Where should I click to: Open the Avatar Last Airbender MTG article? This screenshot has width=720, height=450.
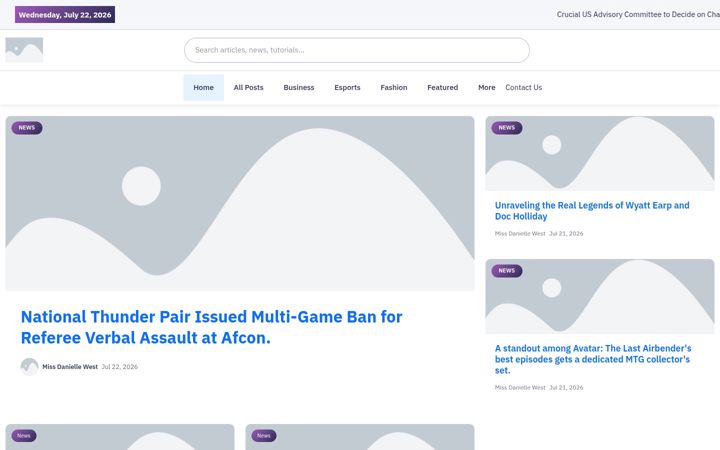(593, 359)
